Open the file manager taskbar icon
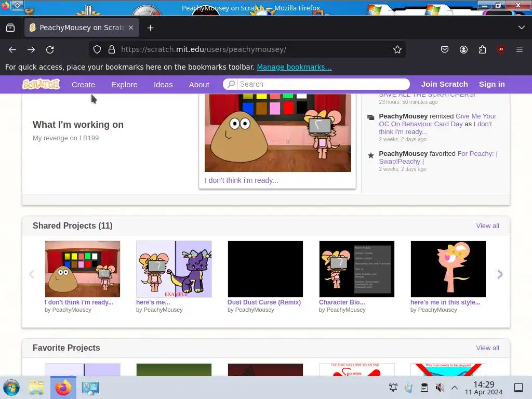The width and height of the screenshot is (532, 399). tap(36, 388)
